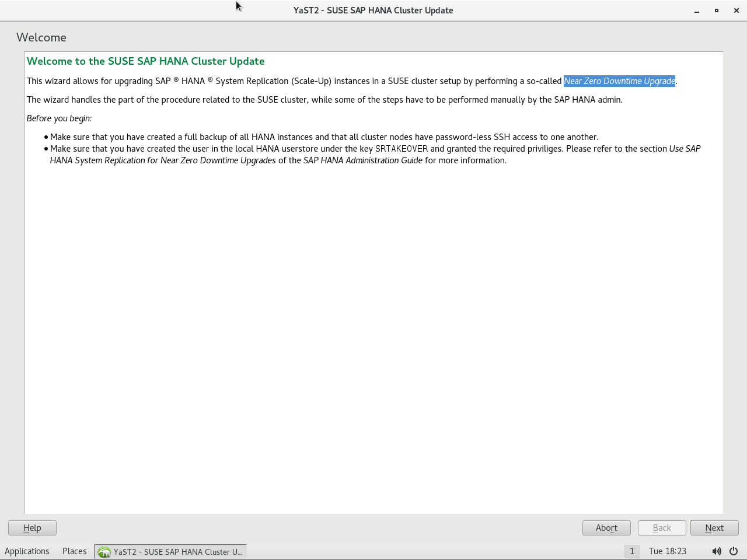Open the Applications menu
The width and height of the screenshot is (747, 560).
tap(27, 551)
